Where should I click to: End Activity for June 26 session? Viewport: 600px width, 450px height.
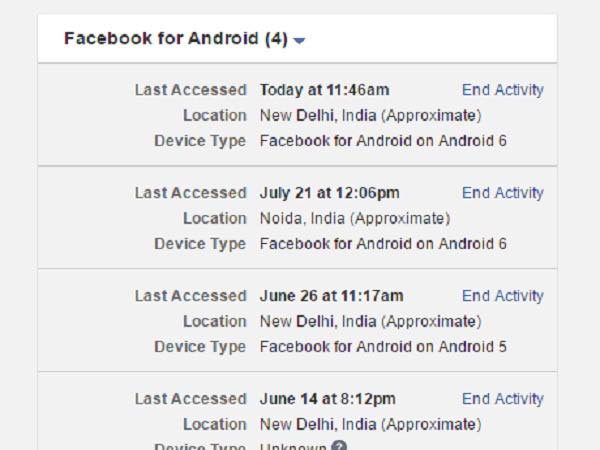click(502, 296)
